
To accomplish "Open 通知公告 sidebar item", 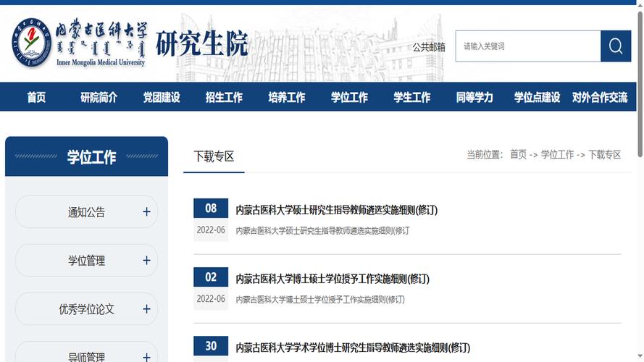I will [x=86, y=212].
